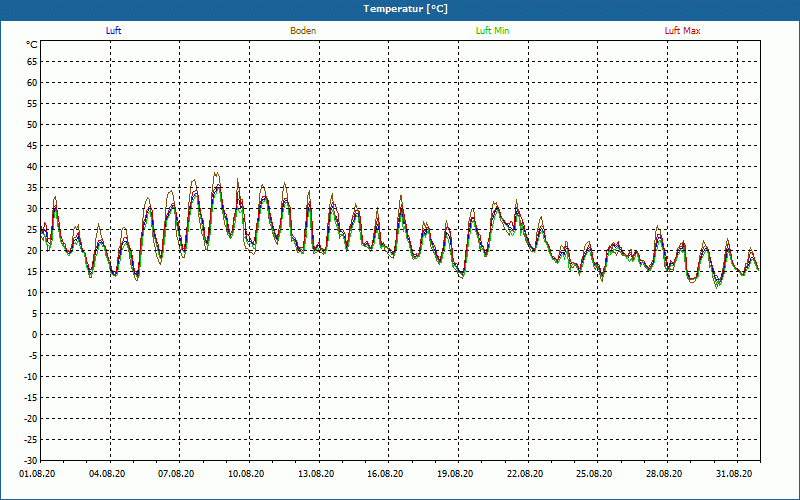Click the -30 value on y-axis
The width and height of the screenshot is (800, 500).
coord(31,461)
